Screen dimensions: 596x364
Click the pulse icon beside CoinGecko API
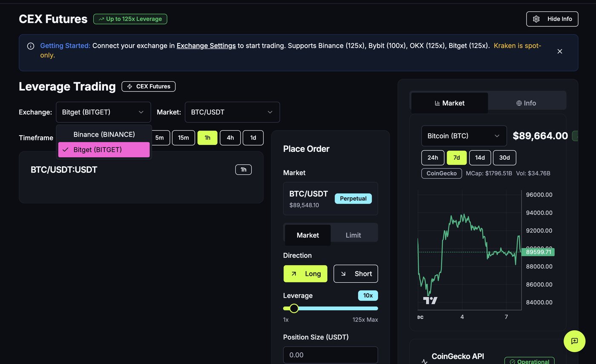(x=424, y=362)
